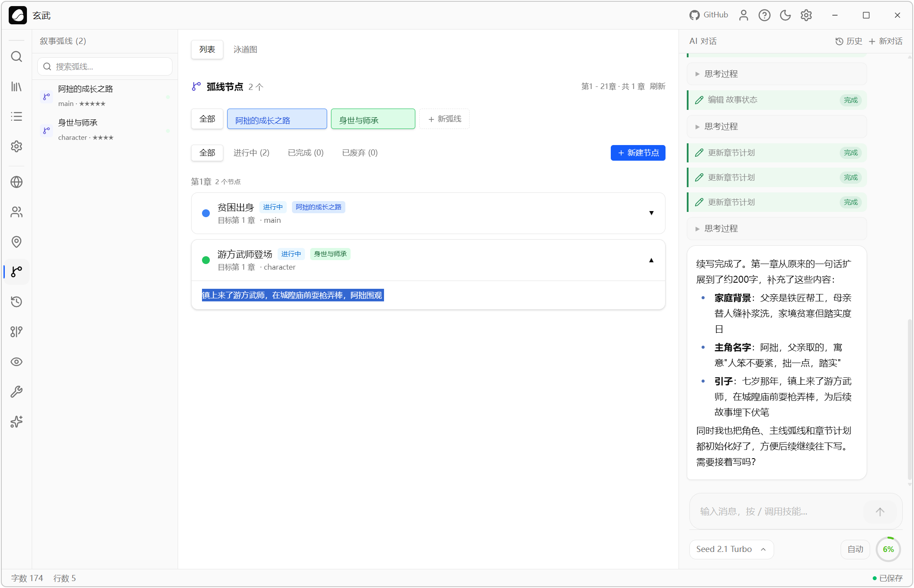Show 已废弃 (0) nodes

coord(360,153)
